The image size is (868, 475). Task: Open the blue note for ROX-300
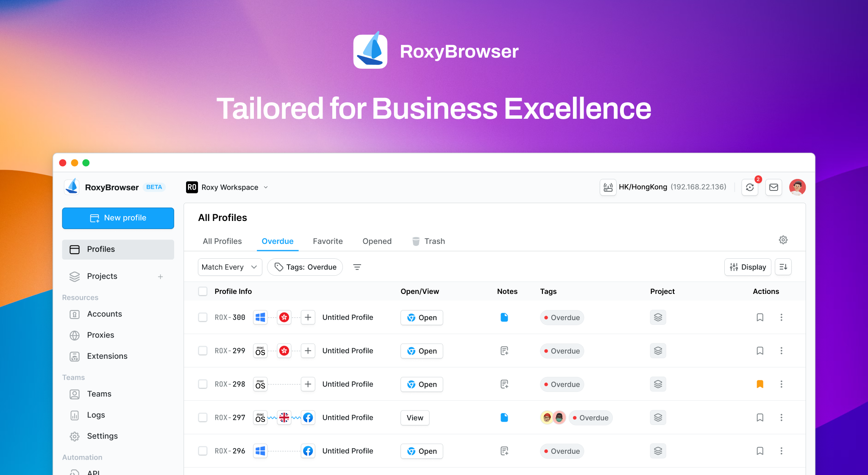pyautogui.click(x=504, y=317)
